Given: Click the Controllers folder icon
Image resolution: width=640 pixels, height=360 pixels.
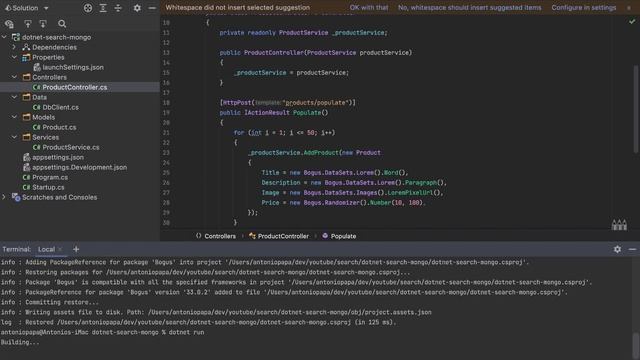Looking at the screenshot, I should pos(27,77).
